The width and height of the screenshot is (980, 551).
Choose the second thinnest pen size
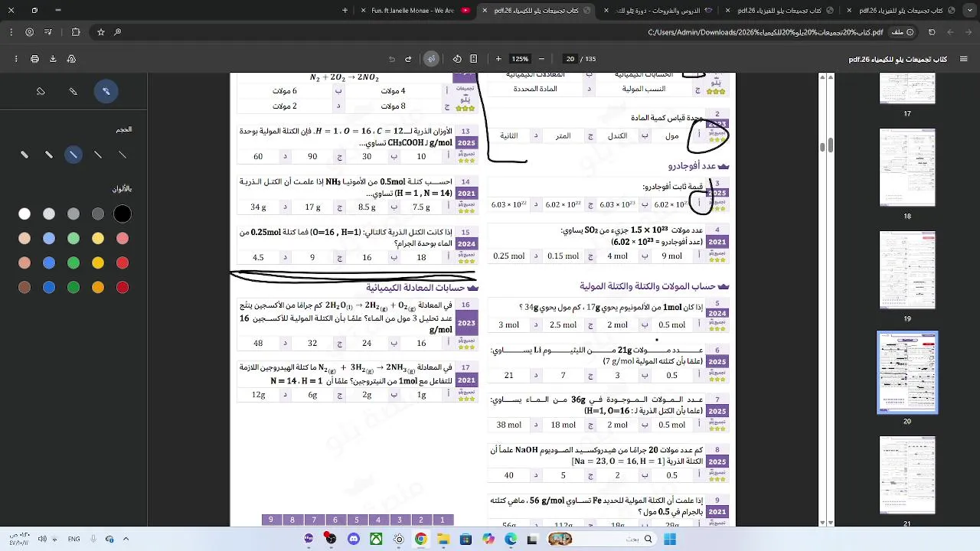click(98, 155)
